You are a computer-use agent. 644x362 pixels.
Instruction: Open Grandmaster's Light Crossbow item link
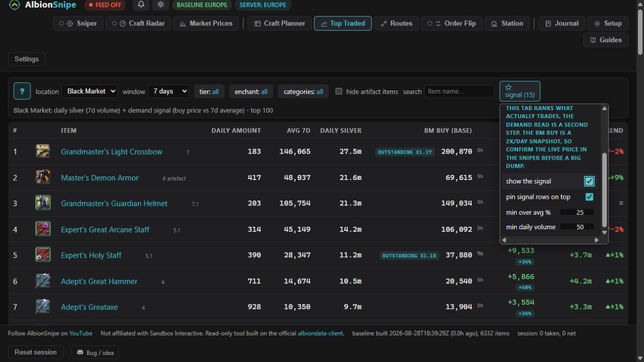(111, 152)
